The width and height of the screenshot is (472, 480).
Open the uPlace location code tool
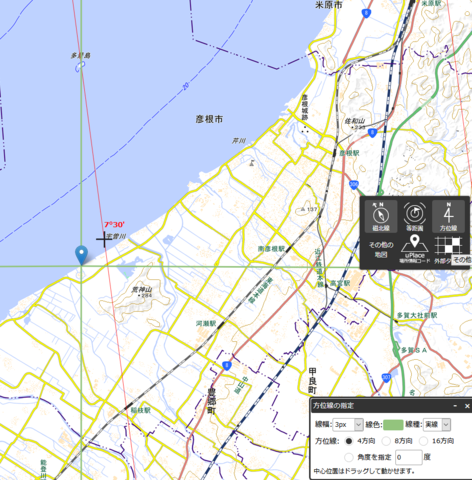(x=414, y=249)
